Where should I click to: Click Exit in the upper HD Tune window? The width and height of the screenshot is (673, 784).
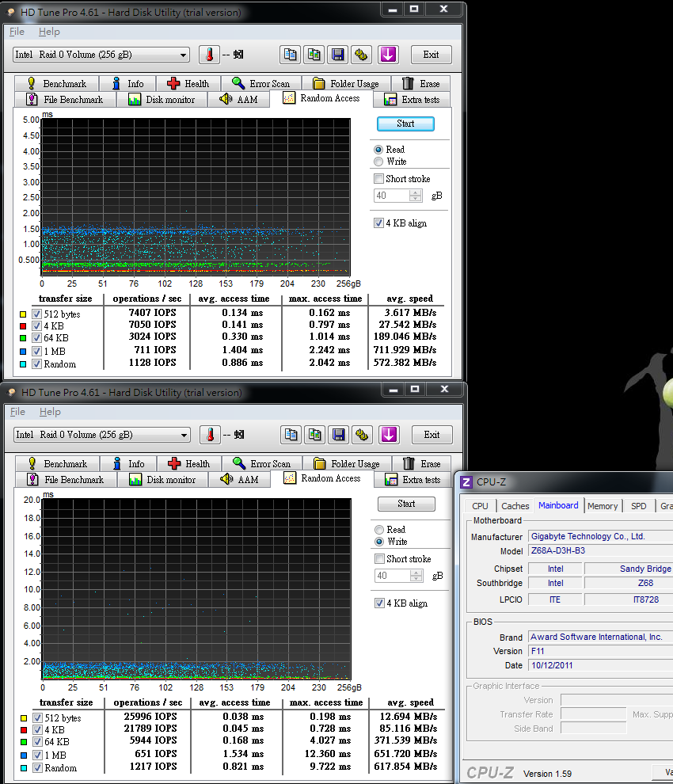pos(431,55)
